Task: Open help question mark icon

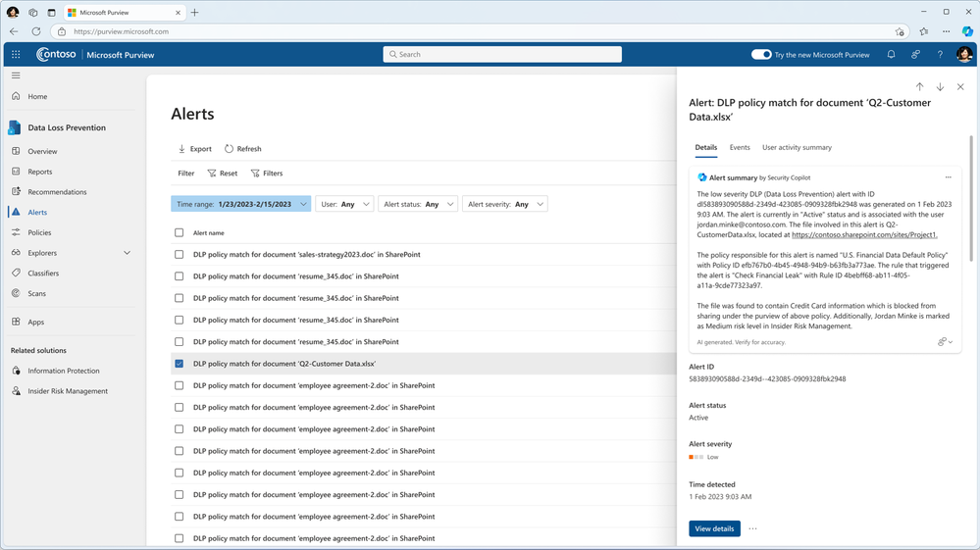Action: pos(940,54)
